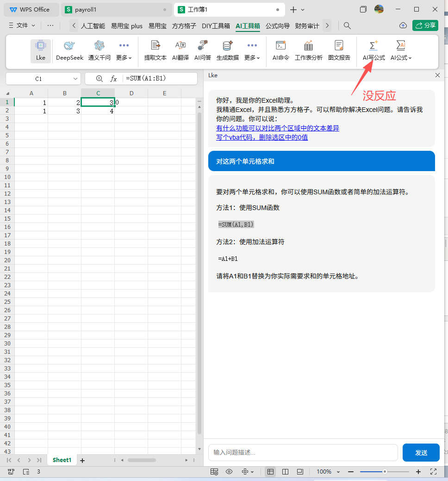The width and height of the screenshot is (448, 481).
Task: Open the 工作表分析 tool
Action: (x=309, y=46)
